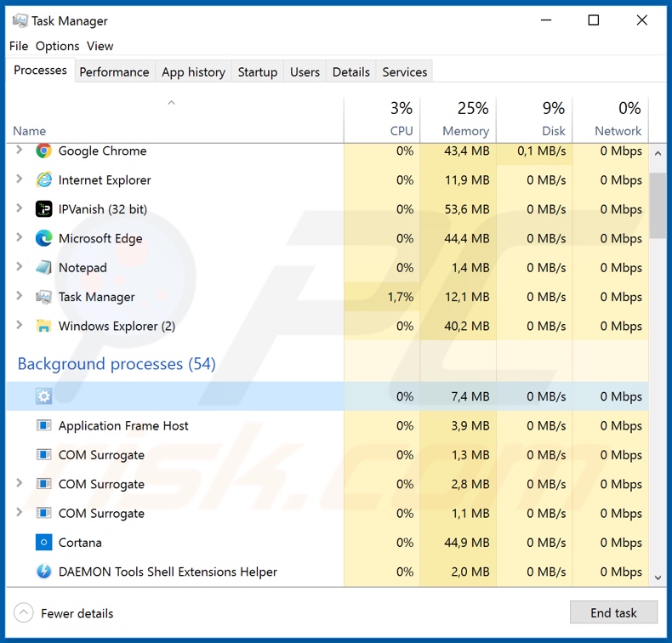This screenshot has height=643, width=672.
Task: Click the Internet Explorer process icon
Action: 43,180
